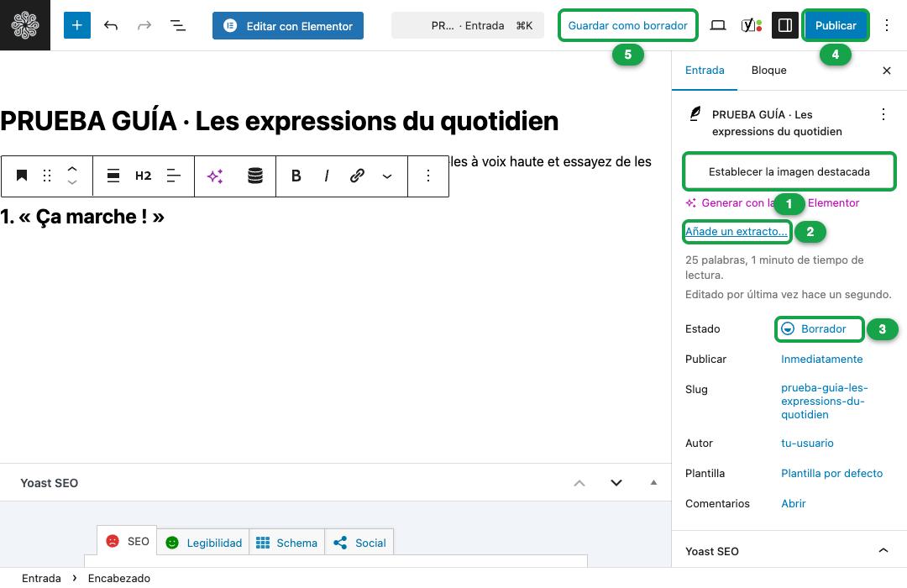Open the Legibilidad tab

pyautogui.click(x=203, y=543)
